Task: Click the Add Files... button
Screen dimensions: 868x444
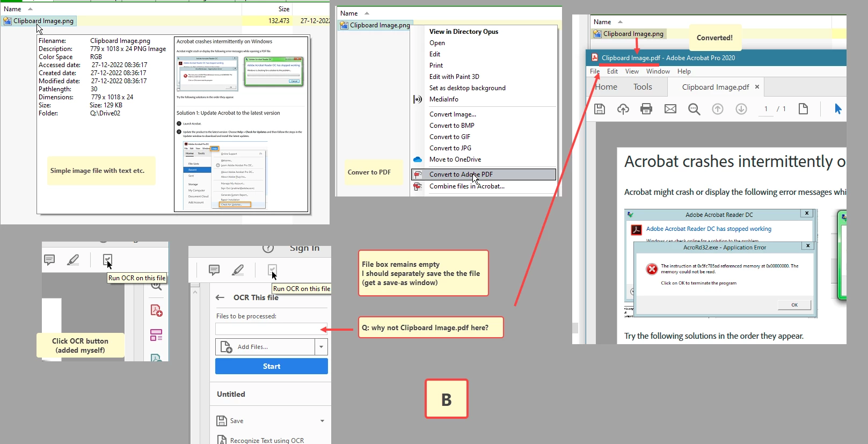Action: (265, 347)
